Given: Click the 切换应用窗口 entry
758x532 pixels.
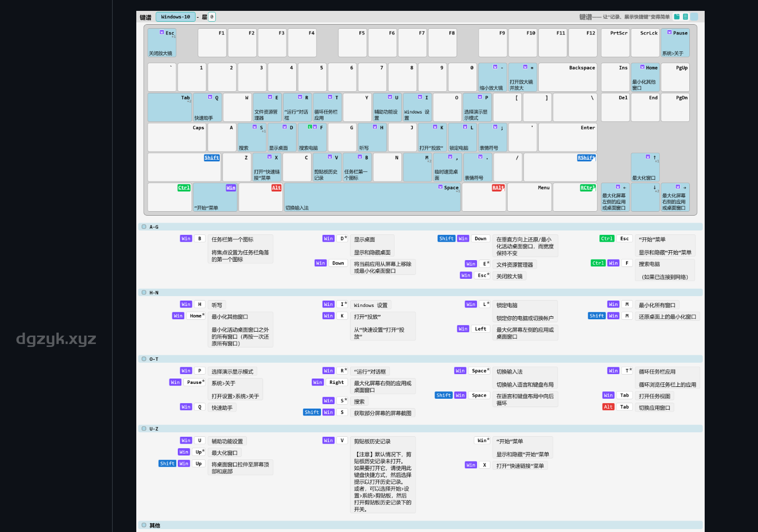Looking at the screenshot, I should point(654,408).
